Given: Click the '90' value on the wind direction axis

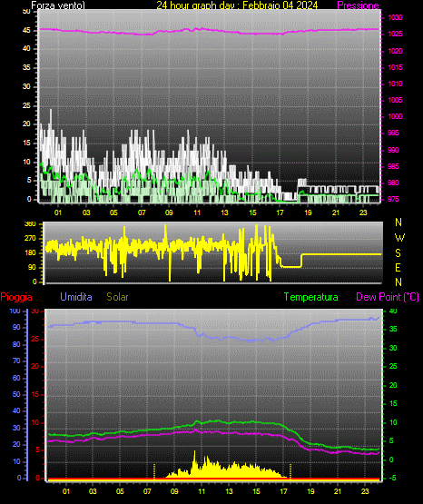Looking at the screenshot, I should click(x=32, y=267).
